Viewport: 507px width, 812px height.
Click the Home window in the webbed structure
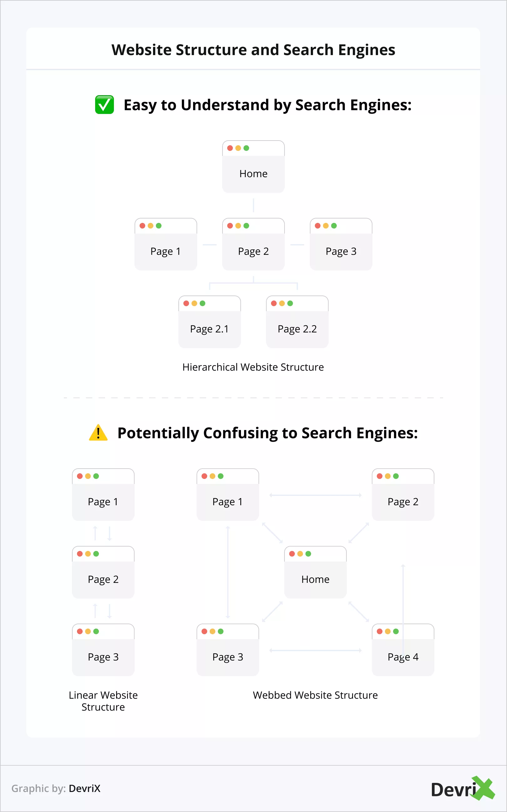pyautogui.click(x=315, y=572)
